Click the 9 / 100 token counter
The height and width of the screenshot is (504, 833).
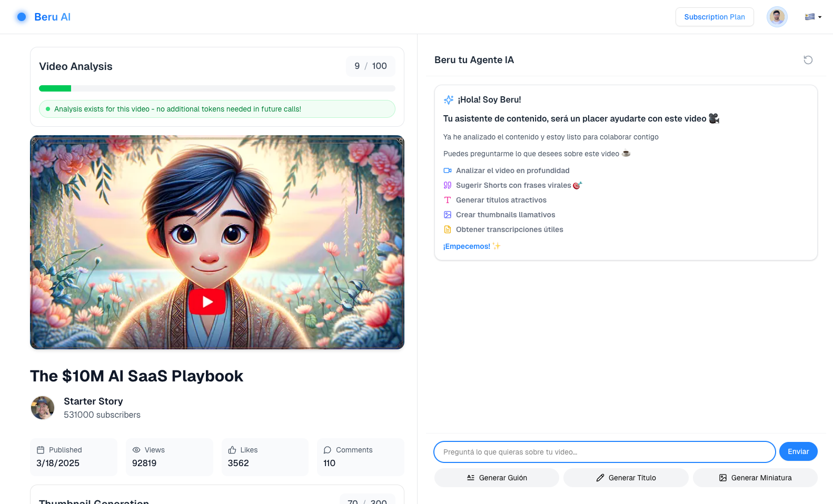371,66
